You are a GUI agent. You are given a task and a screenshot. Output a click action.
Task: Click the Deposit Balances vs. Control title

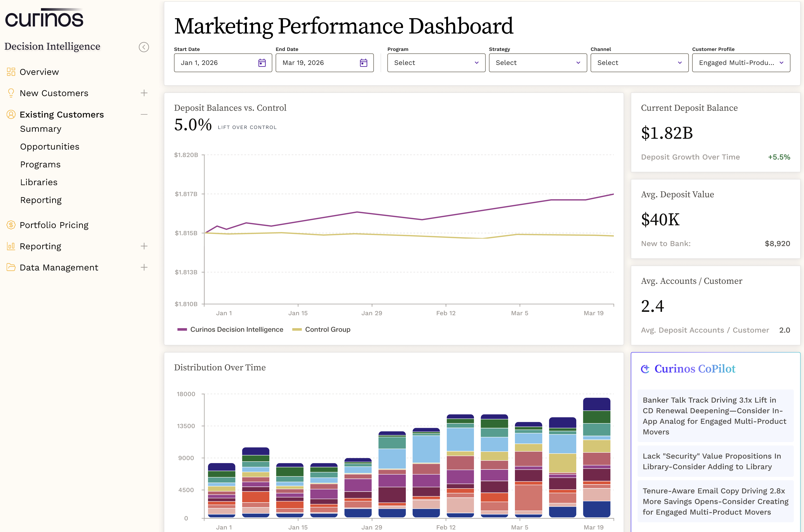point(230,108)
